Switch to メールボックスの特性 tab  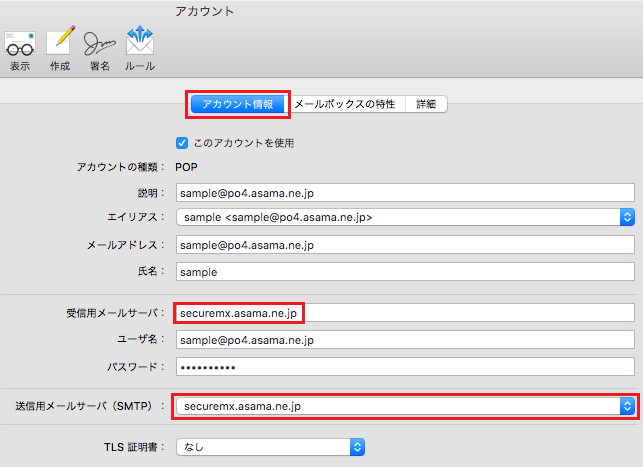coord(345,104)
